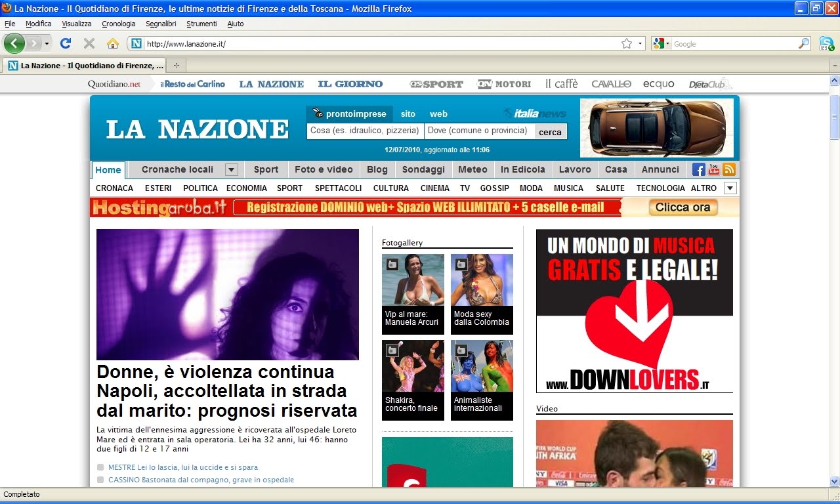Open La Nazione YouTube channel icon
This screenshot has width=840, height=504.
tap(714, 169)
